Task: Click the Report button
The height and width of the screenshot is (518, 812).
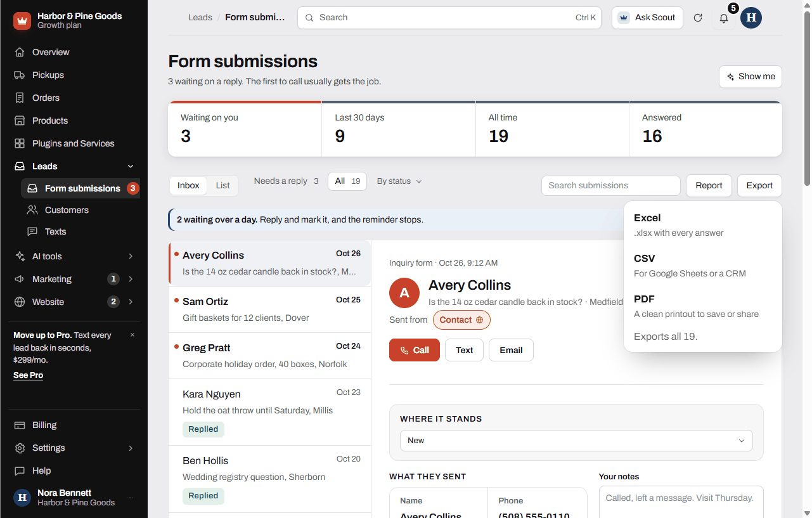Action: [709, 186]
